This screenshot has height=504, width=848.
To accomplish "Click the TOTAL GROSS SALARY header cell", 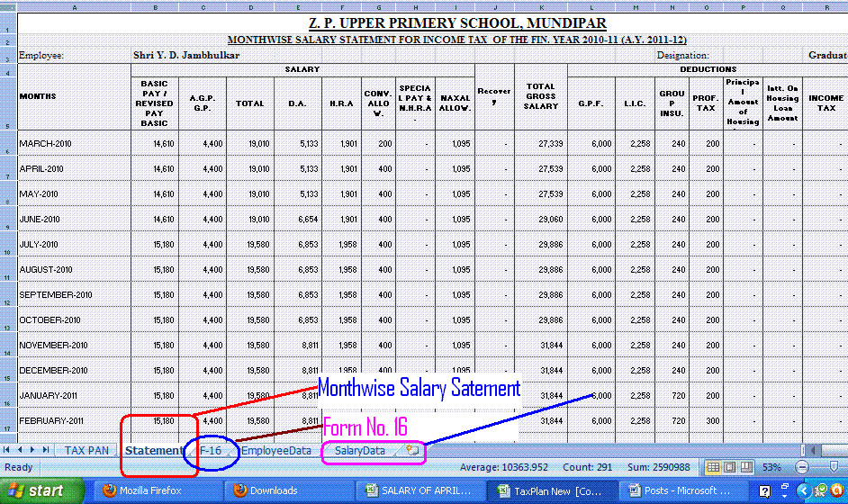I will [x=541, y=96].
